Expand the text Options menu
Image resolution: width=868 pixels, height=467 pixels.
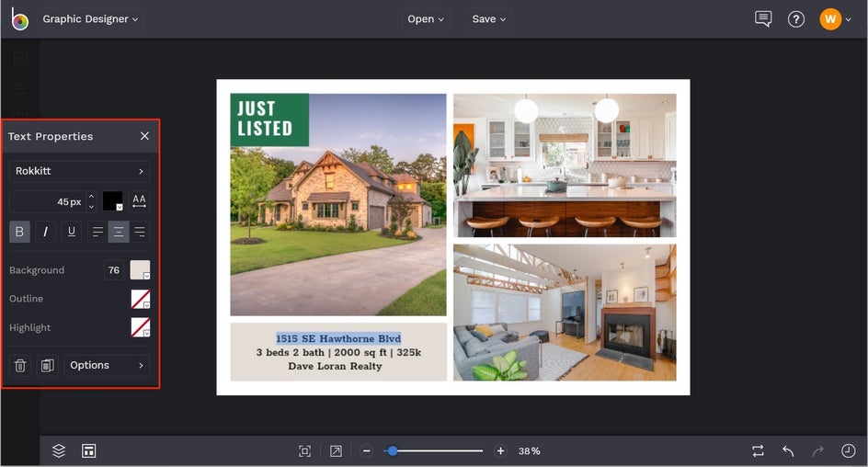107,365
